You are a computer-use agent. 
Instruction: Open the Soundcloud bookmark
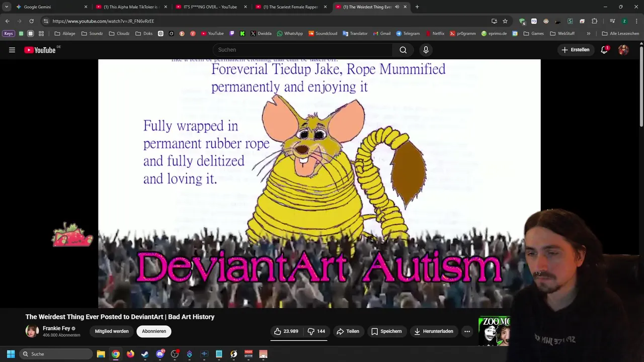323,34
